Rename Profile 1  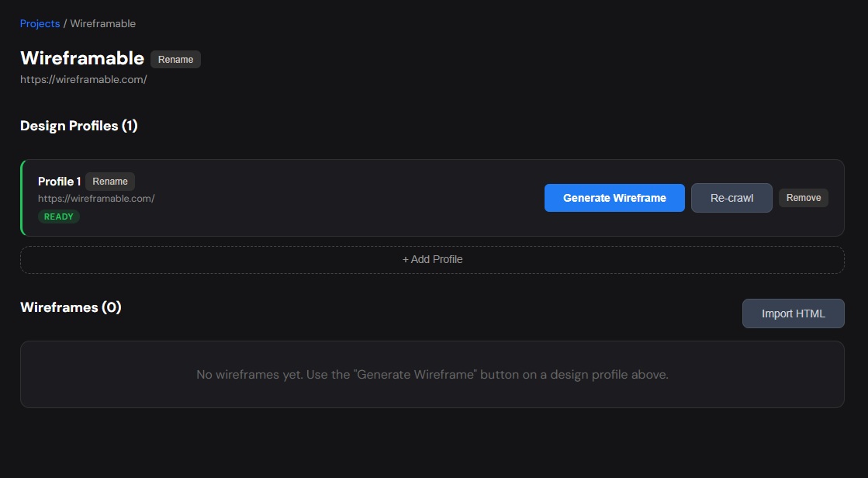(110, 182)
